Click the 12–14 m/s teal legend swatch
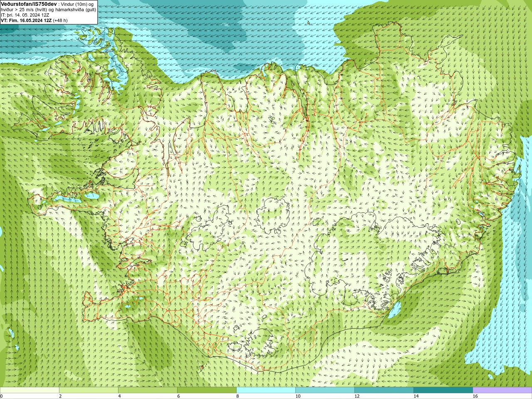The width and height of the screenshot is (532, 399). [x=384, y=390]
